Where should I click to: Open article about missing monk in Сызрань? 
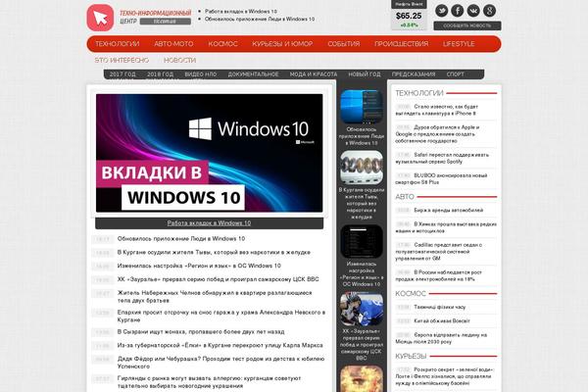(201, 331)
